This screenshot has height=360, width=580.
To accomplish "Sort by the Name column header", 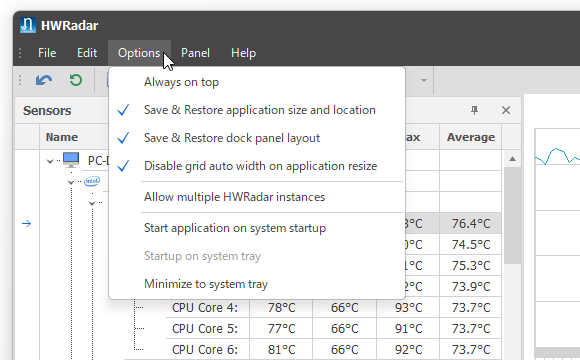I will coord(62,137).
